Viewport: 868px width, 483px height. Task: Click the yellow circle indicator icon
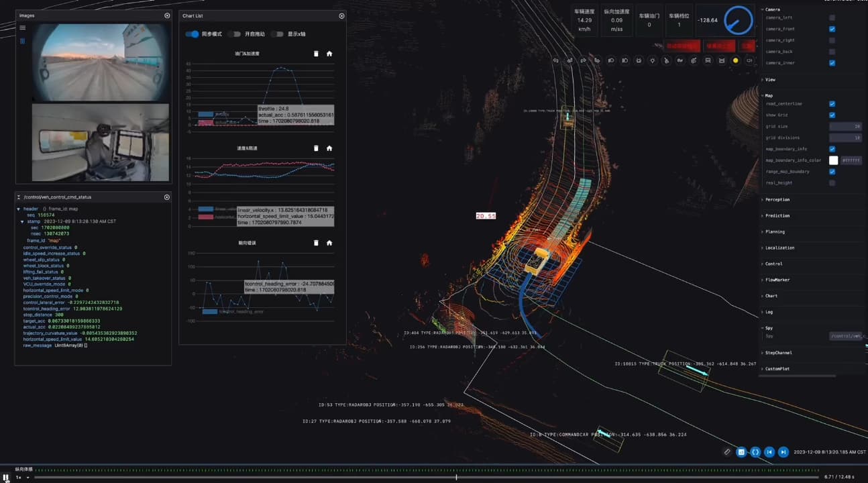coord(736,60)
